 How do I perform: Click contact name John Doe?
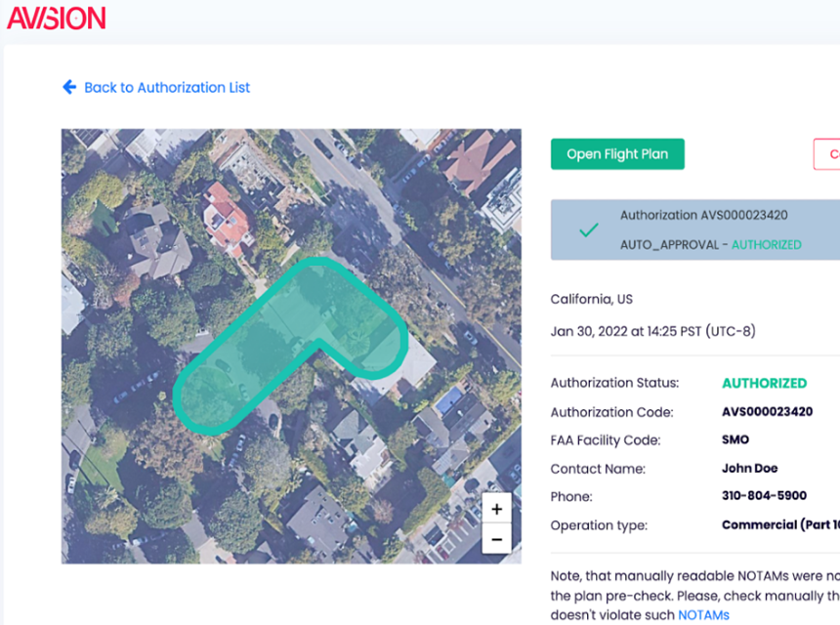[x=749, y=468]
